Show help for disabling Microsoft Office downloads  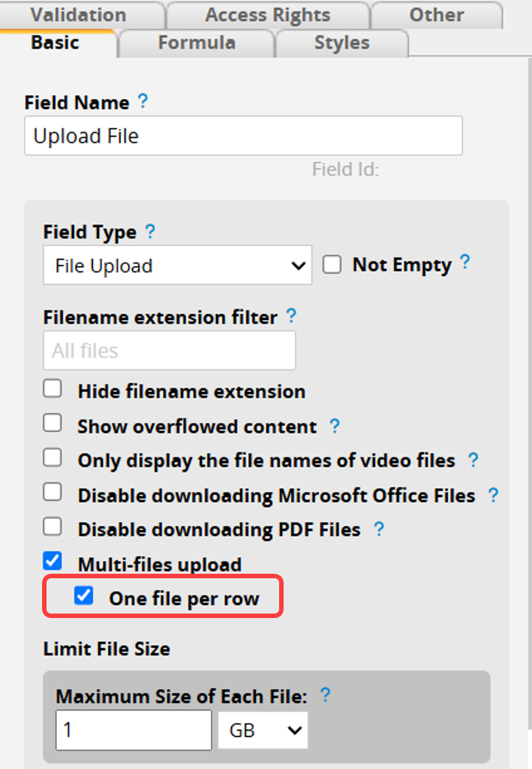[x=493, y=495]
